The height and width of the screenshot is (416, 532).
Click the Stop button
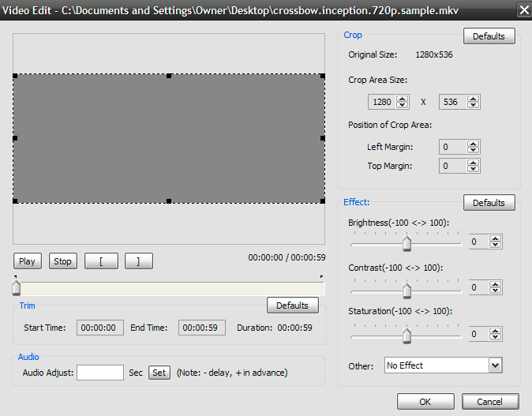pos(63,261)
